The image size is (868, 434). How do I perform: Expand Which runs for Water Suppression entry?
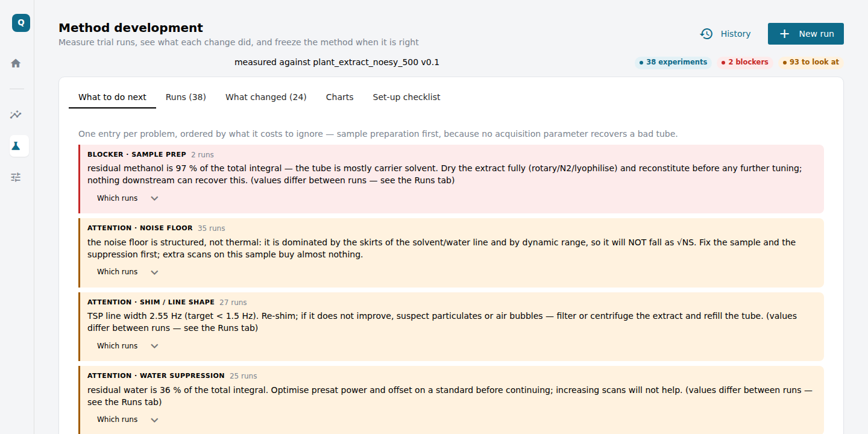(128, 420)
